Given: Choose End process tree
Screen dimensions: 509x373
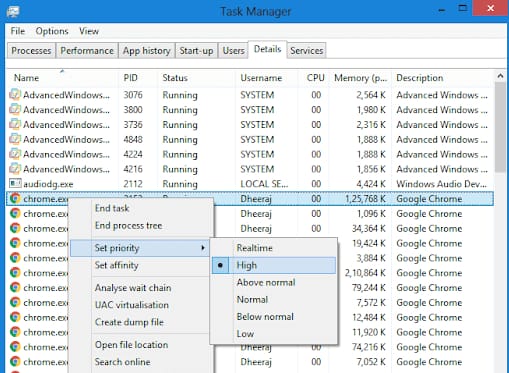Looking at the screenshot, I should pyautogui.click(x=140, y=226).
